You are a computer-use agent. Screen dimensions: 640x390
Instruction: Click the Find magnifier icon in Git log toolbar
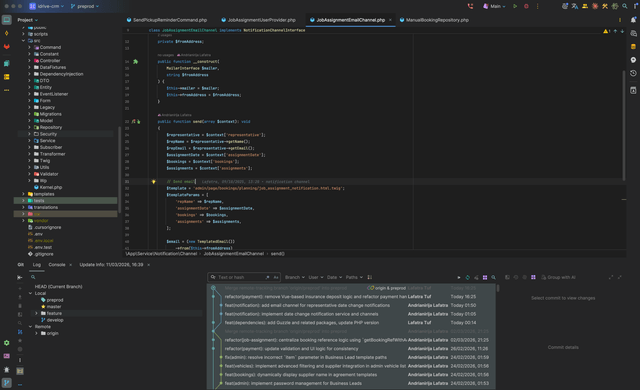pos(493,277)
